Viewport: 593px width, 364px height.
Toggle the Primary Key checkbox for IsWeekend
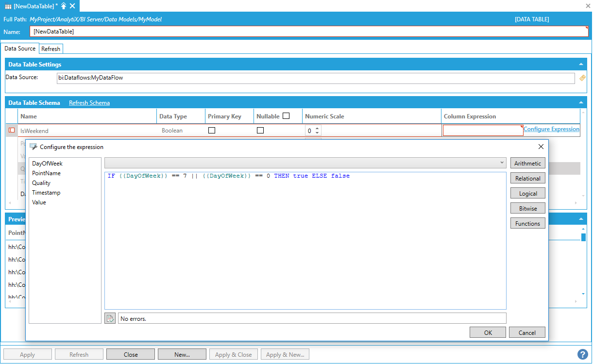point(212,130)
